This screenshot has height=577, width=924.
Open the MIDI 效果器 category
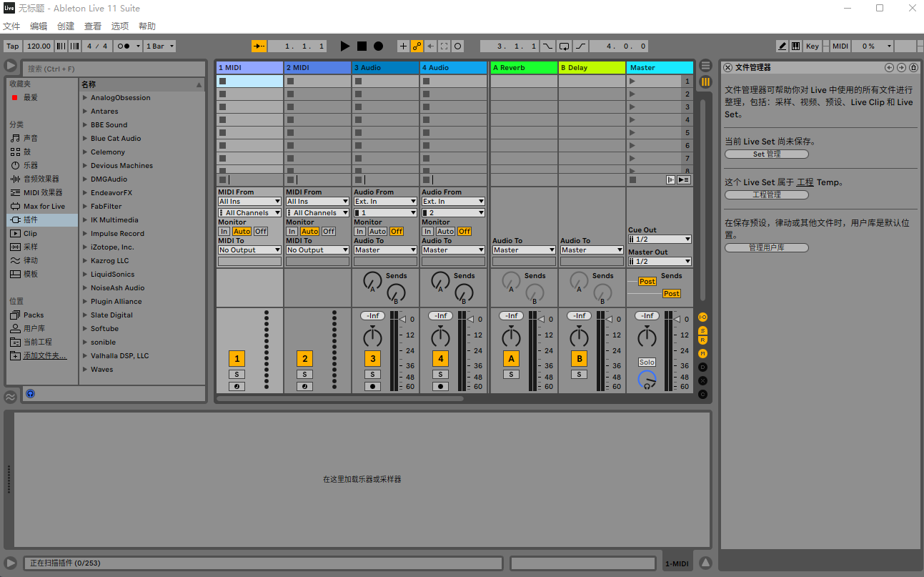(x=43, y=192)
